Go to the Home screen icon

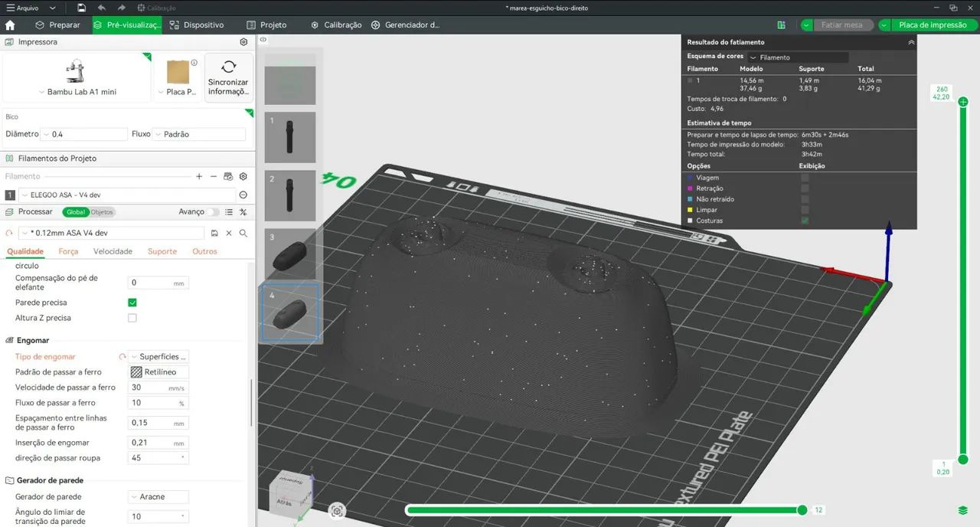(x=10, y=25)
